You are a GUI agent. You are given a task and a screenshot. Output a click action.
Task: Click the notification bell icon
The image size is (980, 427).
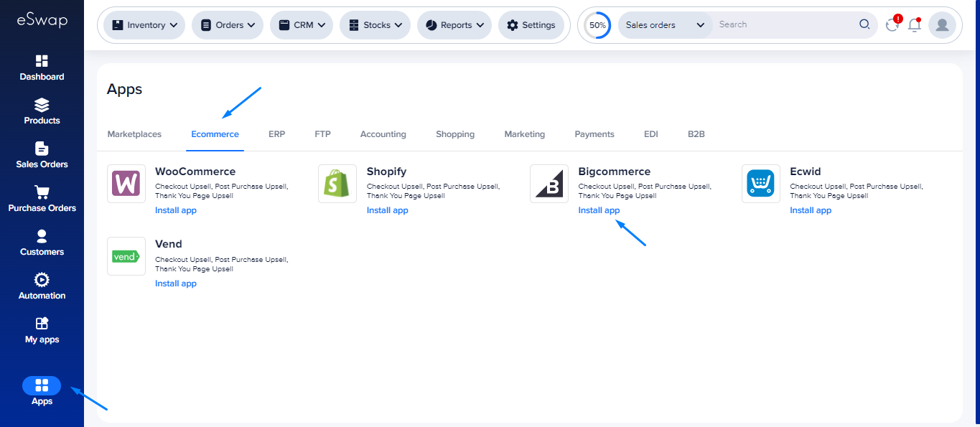click(x=914, y=25)
